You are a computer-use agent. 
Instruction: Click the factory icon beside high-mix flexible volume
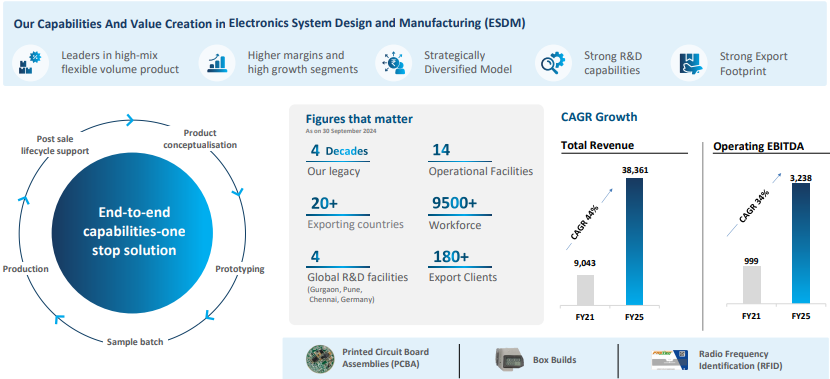[x=30, y=62]
